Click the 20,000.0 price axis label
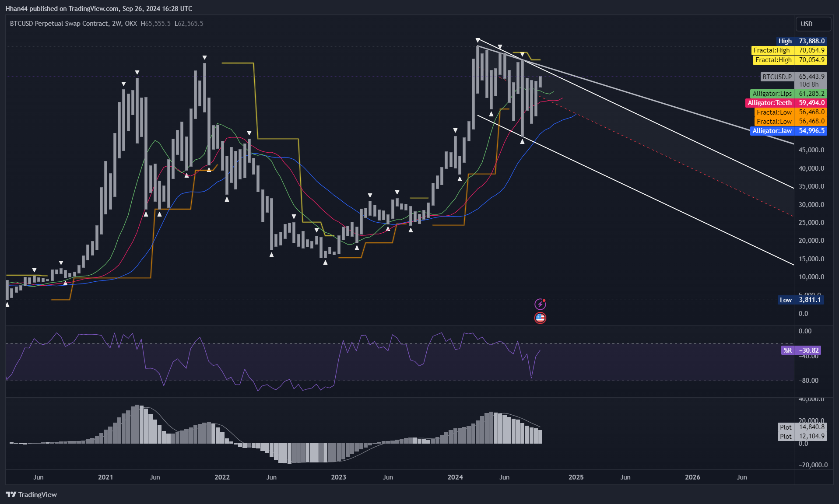 coord(811,241)
